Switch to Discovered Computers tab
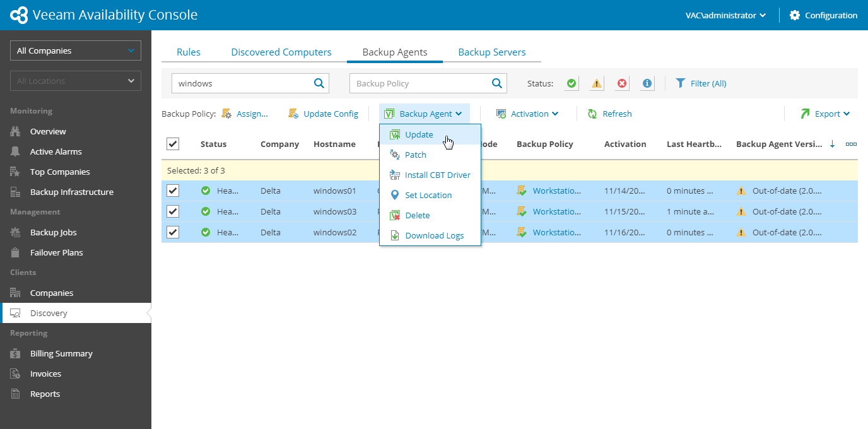 pyautogui.click(x=281, y=52)
